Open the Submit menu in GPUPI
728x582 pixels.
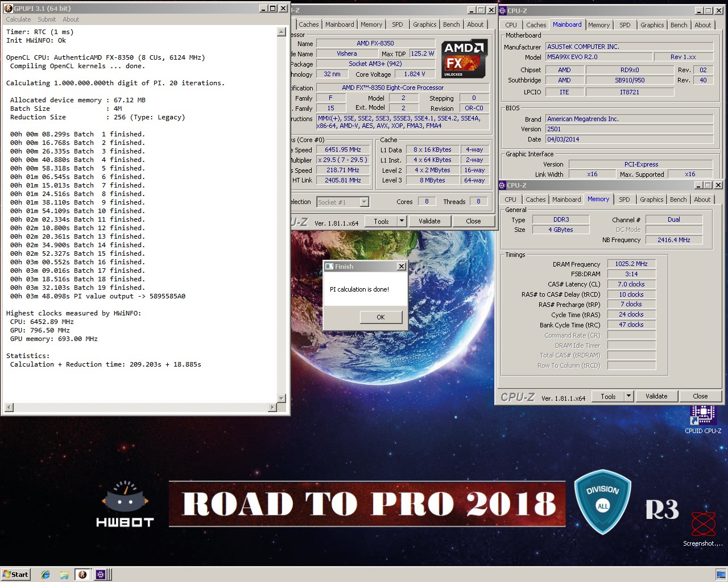(x=47, y=19)
